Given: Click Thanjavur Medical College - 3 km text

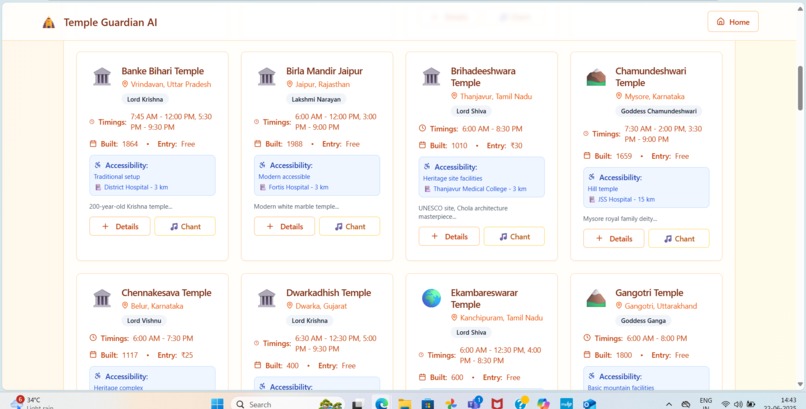Looking at the screenshot, I should pyautogui.click(x=480, y=189).
